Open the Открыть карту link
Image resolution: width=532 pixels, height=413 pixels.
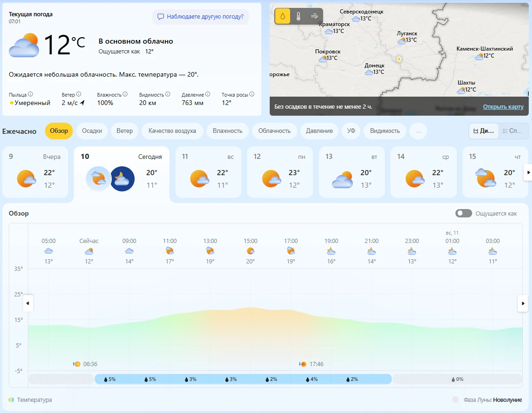click(x=503, y=107)
